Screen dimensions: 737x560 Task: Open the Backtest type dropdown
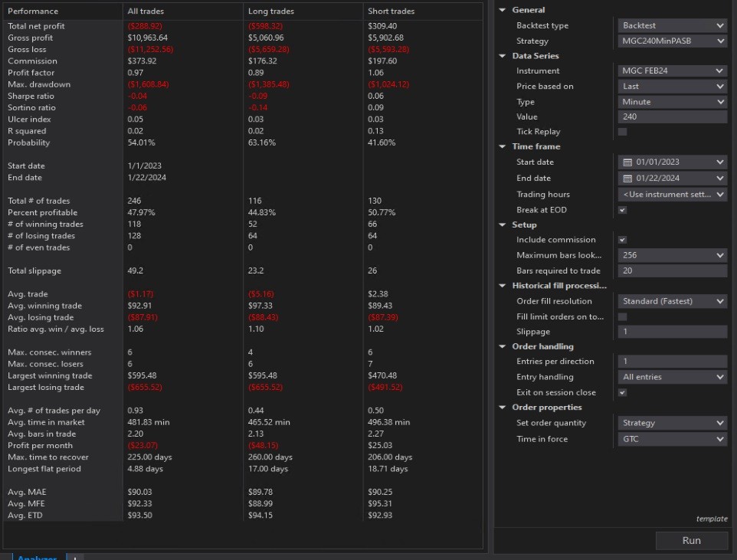point(672,25)
